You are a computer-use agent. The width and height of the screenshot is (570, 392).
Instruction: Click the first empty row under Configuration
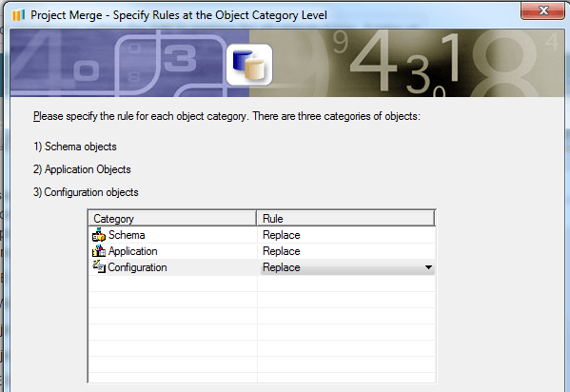262,284
